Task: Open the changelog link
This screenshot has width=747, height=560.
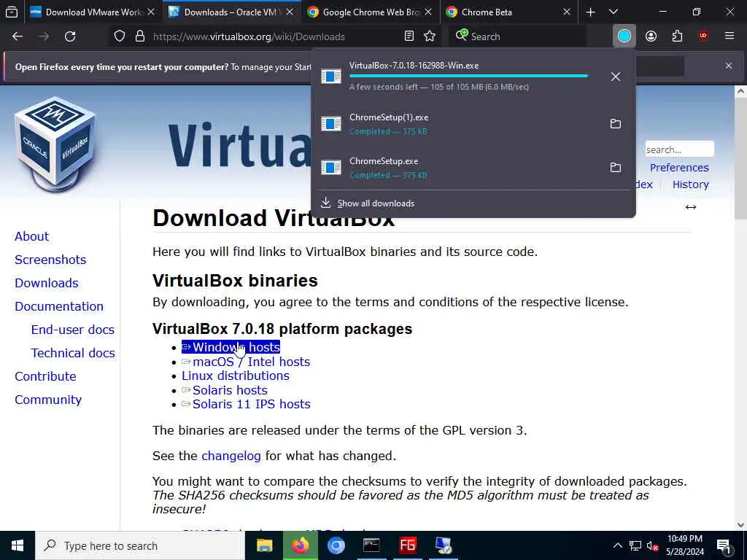Action: point(231,456)
